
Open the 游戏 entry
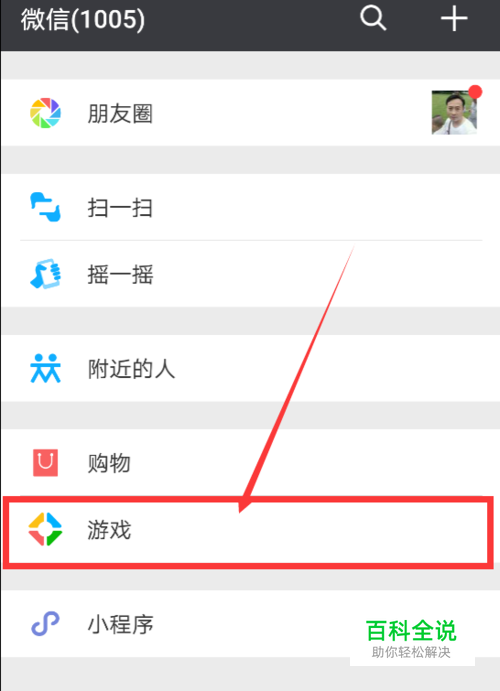(248, 530)
